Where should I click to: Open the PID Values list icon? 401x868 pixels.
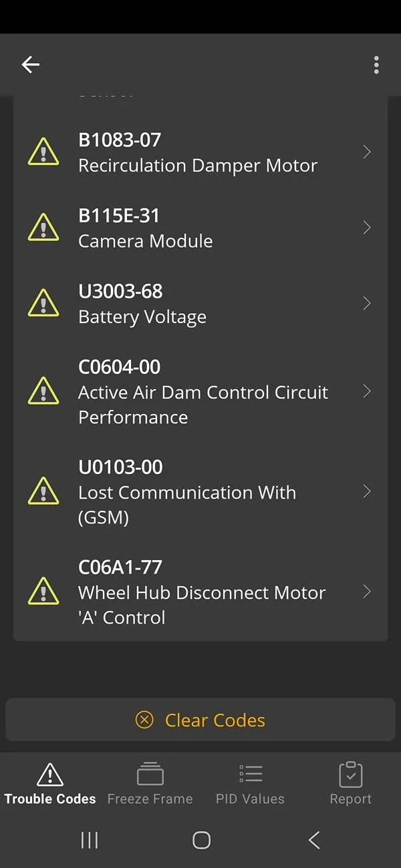pos(250,774)
